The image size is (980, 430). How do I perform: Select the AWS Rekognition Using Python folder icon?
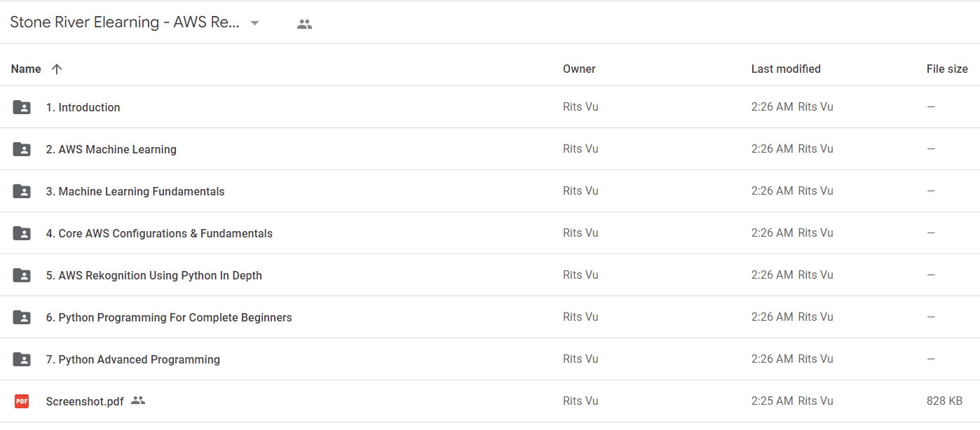pos(22,275)
